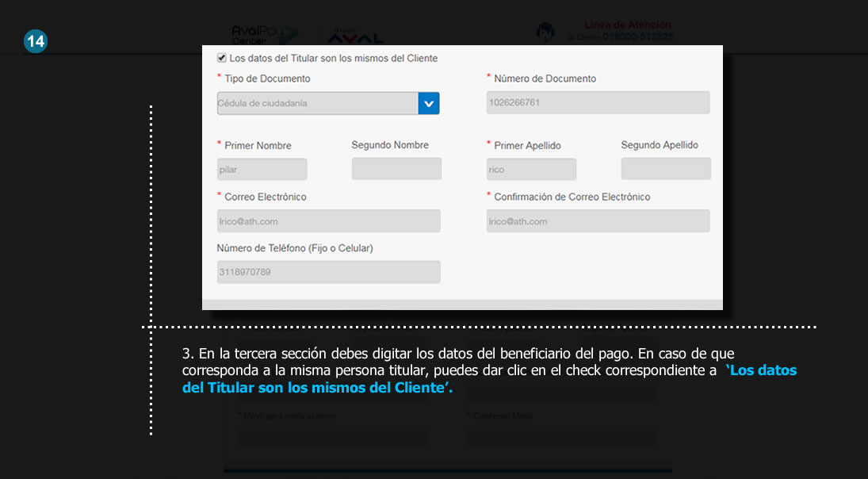This screenshot has width=868, height=479.
Task: Click the Número de Documento field
Action: [598, 102]
